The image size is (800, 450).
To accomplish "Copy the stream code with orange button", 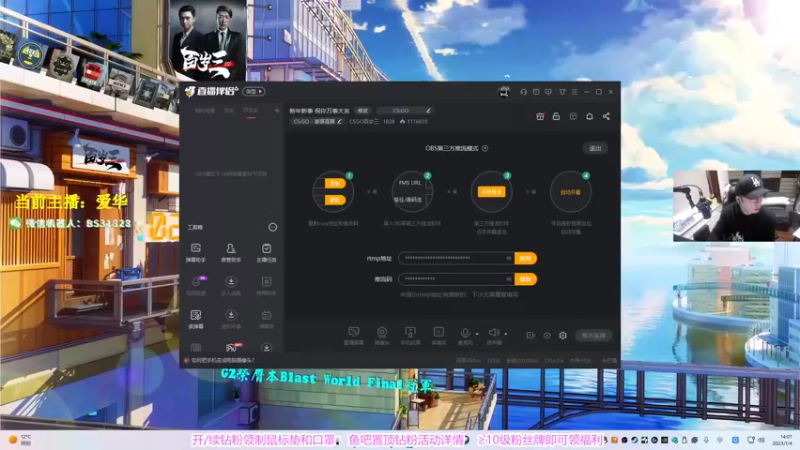I will click(526, 279).
